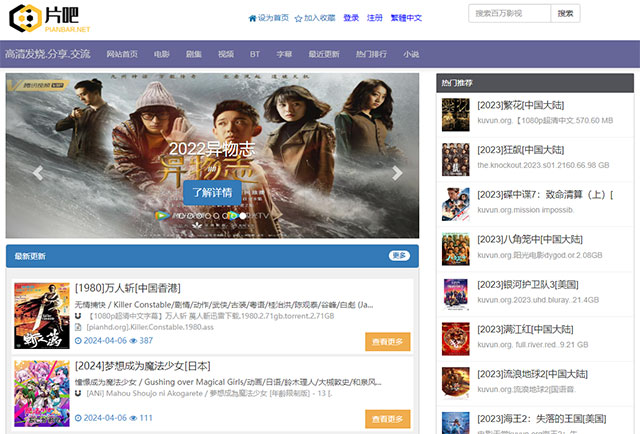Click the eye views icon beside 111

133,418
